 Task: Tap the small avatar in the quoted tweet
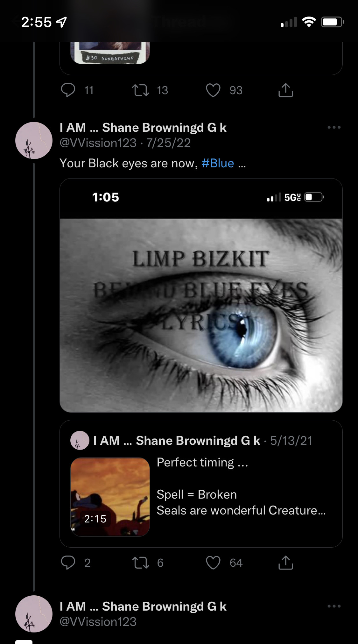coord(80,440)
